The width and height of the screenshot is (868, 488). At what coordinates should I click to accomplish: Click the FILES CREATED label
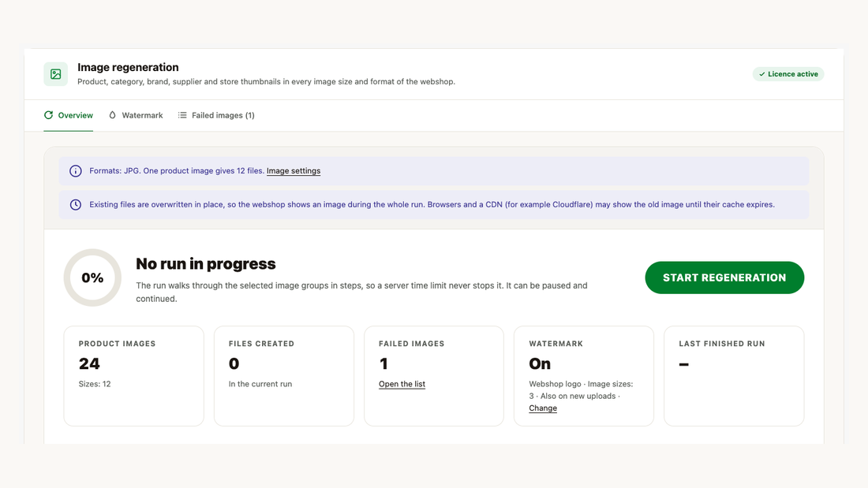[261, 344]
